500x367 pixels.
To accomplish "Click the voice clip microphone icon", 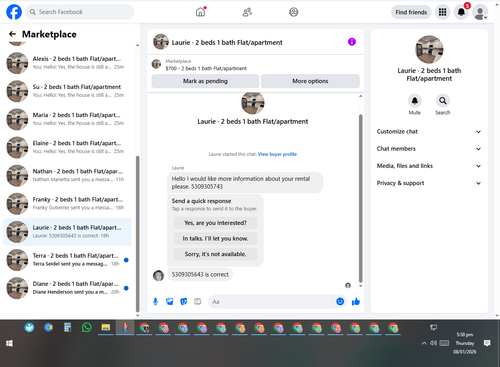I will (155, 302).
